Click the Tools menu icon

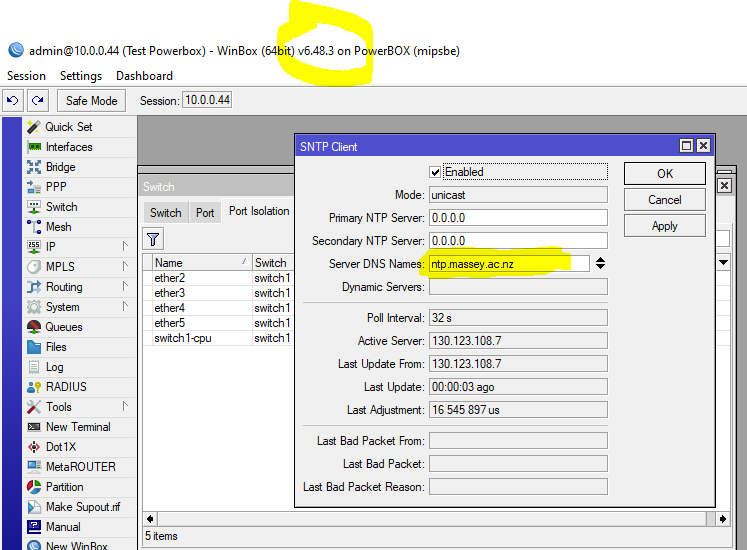[34, 407]
